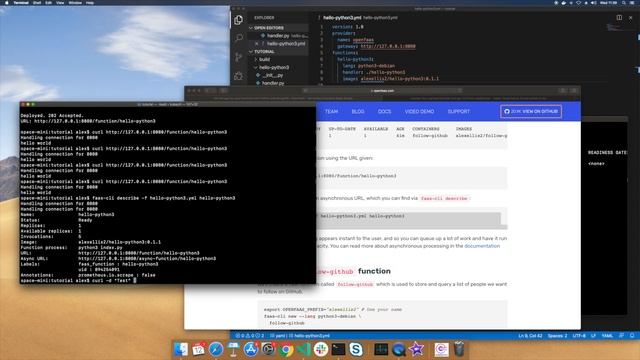Open the View menu in the menu bar

pyautogui.click(x=60, y=2)
